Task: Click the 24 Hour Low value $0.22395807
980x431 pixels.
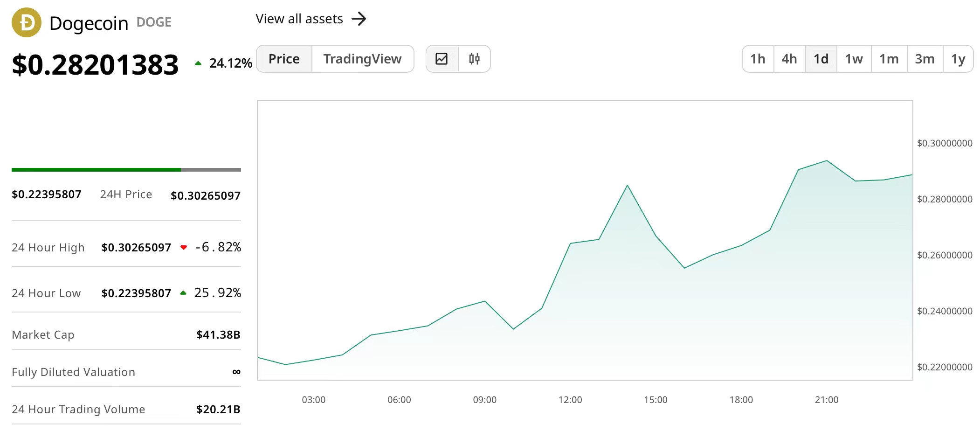Action: click(136, 293)
